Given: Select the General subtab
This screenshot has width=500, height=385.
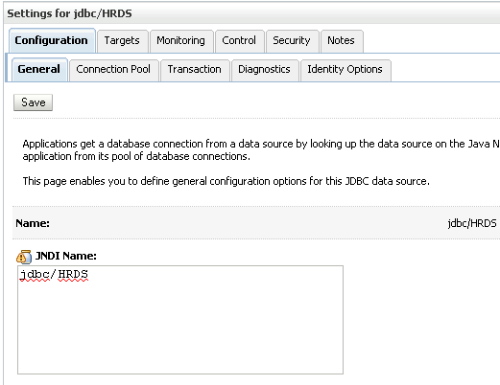Looking at the screenshot, I should (39, 69).
